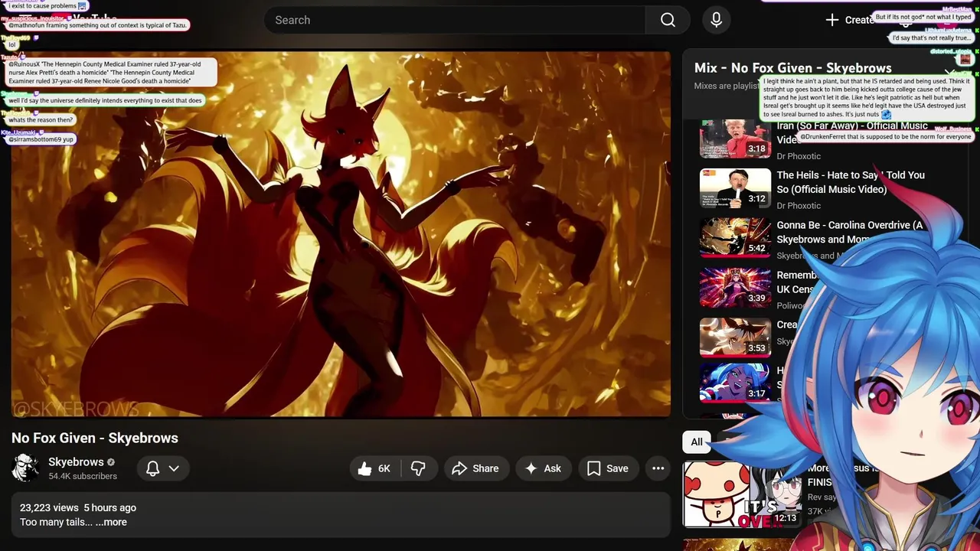Click into the YouTube Search field

pos(455,20)
